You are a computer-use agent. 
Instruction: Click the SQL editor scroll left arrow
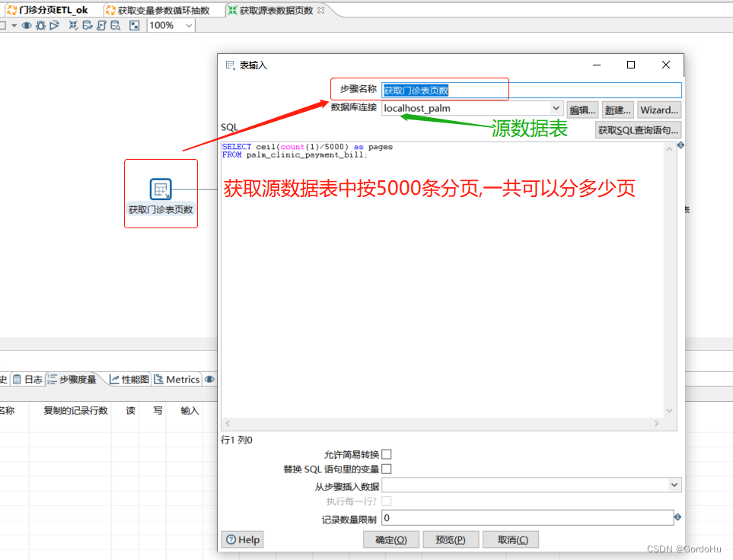228,424
